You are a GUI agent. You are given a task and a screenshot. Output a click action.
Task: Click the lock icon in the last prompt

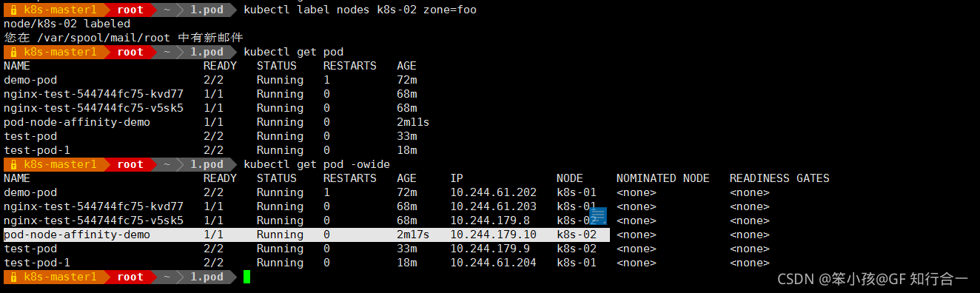click(13, 277)
